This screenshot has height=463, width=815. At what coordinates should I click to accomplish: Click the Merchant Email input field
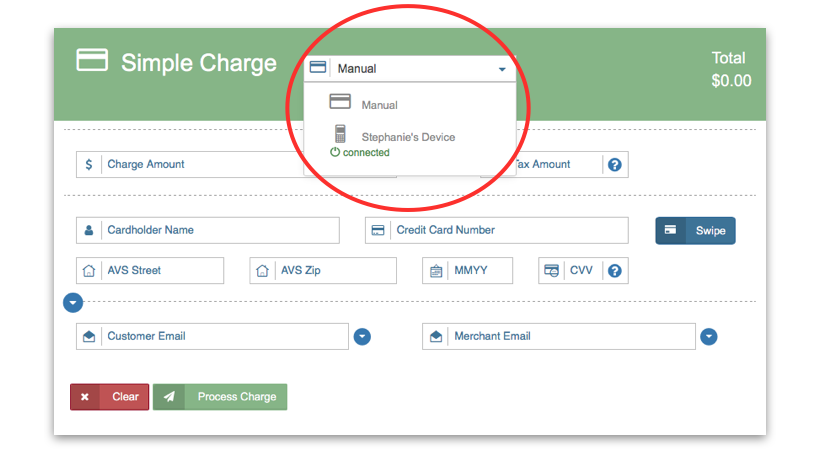point(570,337)
